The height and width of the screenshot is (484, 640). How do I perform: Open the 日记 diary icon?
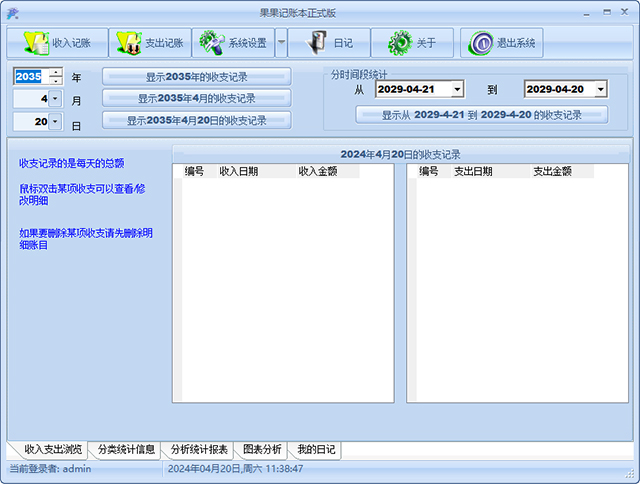coord(316,43)
